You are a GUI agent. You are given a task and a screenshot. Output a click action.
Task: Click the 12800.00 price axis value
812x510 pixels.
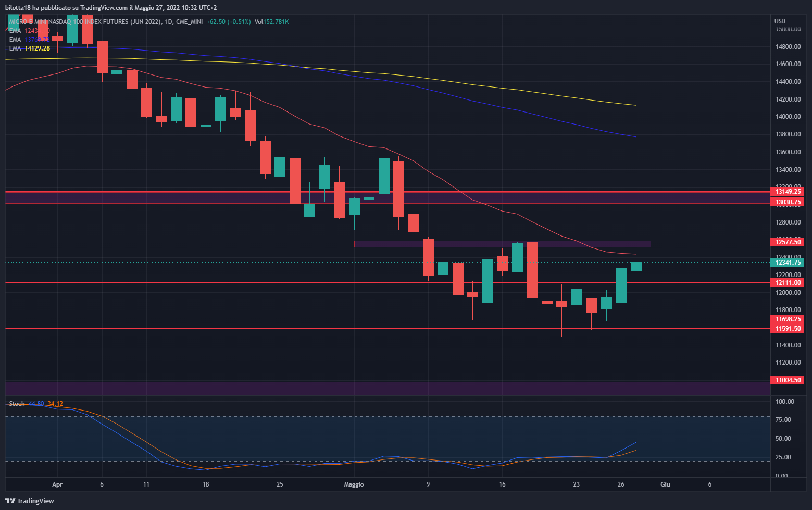point(788,222)
